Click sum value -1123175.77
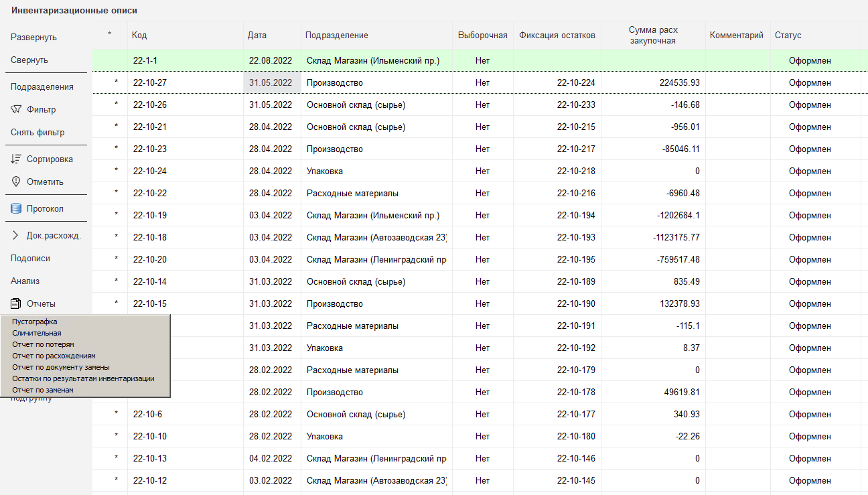868x495 pixels. (676, 238)
